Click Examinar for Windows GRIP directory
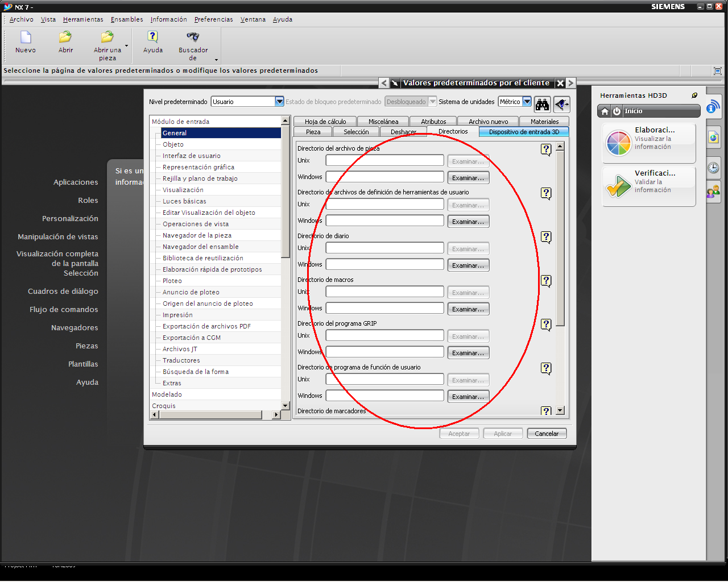The image size is (728, 582). coord(468,353)
